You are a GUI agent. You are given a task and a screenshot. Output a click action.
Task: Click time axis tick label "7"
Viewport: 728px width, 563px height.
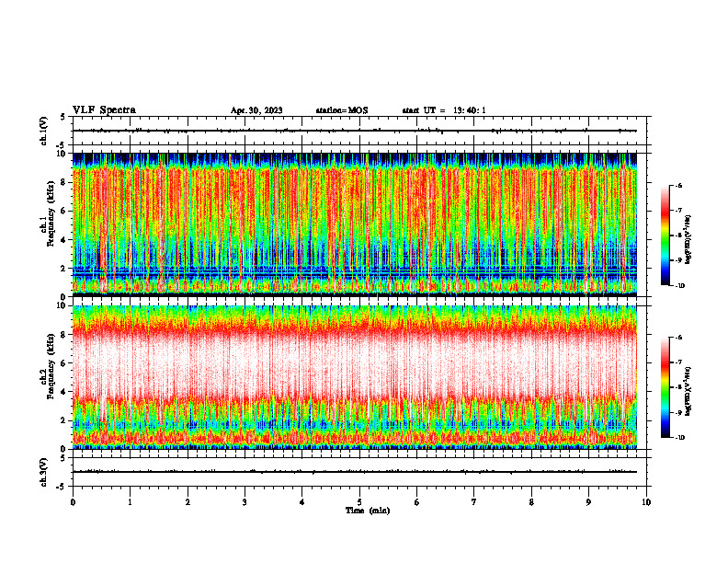coord(474,502)
